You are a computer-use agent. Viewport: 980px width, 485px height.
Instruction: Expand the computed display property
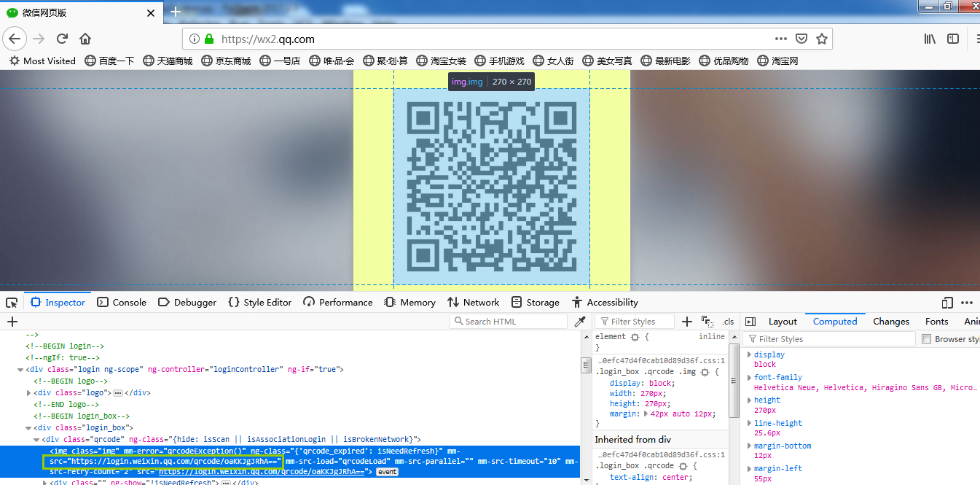coord(749,354)
